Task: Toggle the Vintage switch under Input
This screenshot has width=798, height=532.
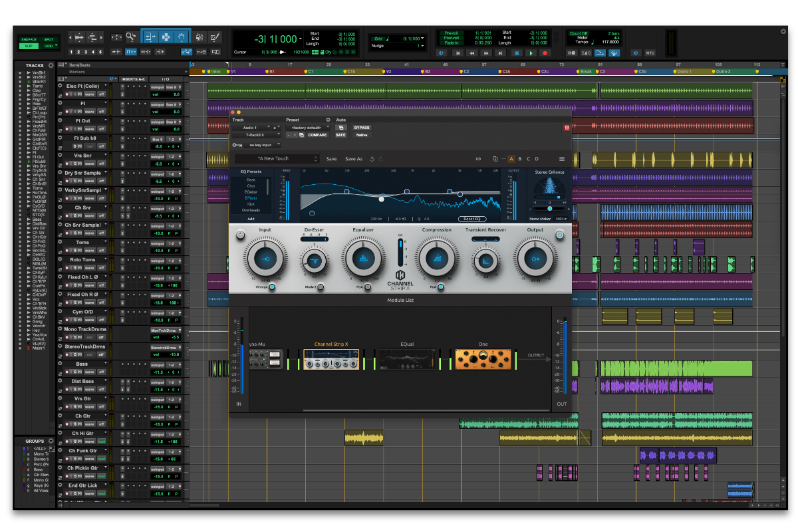Action: pos(272,287)
